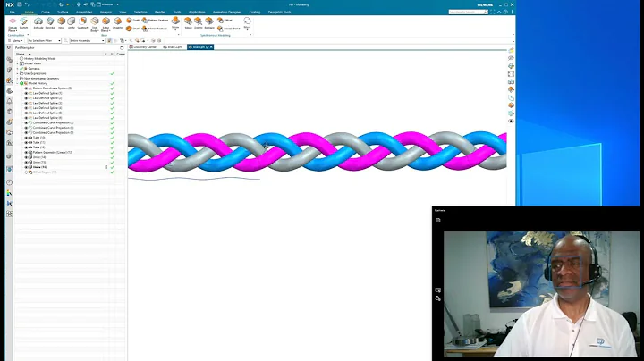Select Delete Face in Synchronous Modeling
Screen dimensions: 644x361
[198, 23]
